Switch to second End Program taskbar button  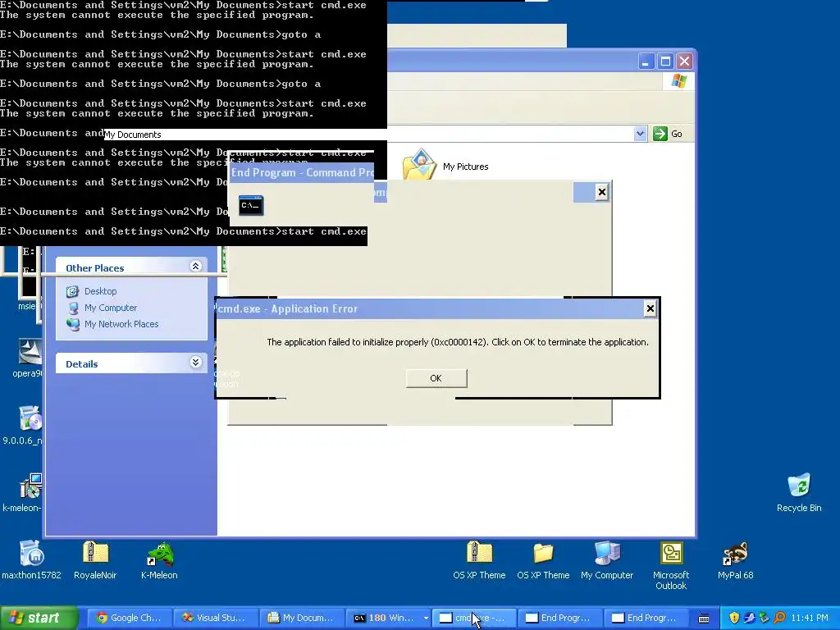(646, 618)
